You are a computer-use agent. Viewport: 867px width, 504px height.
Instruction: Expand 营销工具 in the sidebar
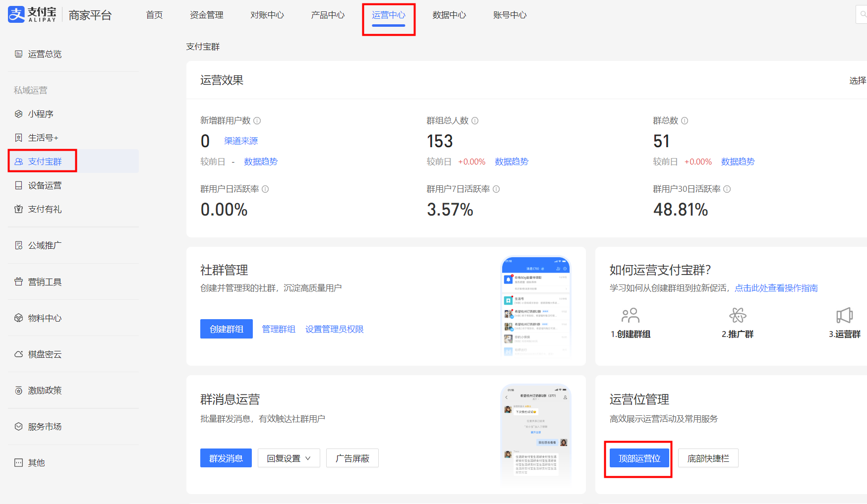(45, 282)
